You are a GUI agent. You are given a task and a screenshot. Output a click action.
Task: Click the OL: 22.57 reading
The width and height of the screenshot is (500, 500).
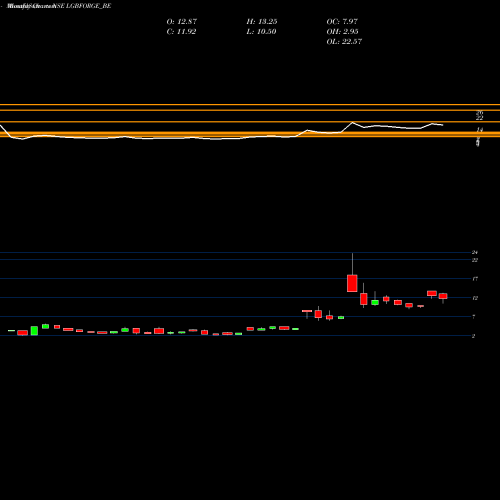(x=344, y=41)
